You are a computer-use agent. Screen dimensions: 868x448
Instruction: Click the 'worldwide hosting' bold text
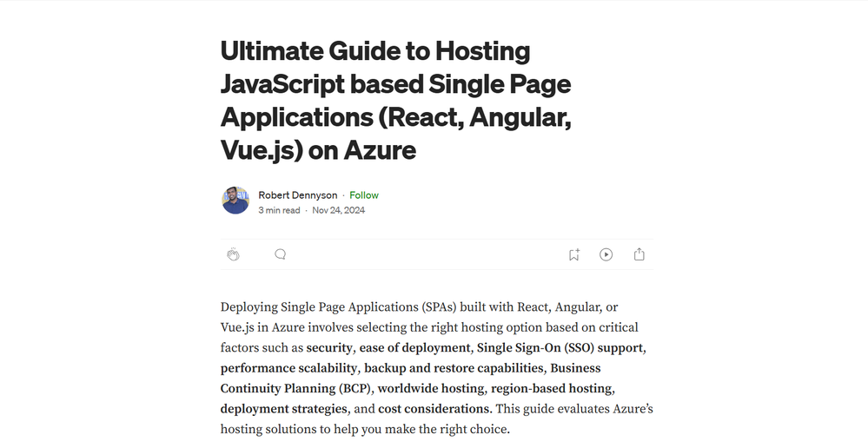[x=431, y=389]
